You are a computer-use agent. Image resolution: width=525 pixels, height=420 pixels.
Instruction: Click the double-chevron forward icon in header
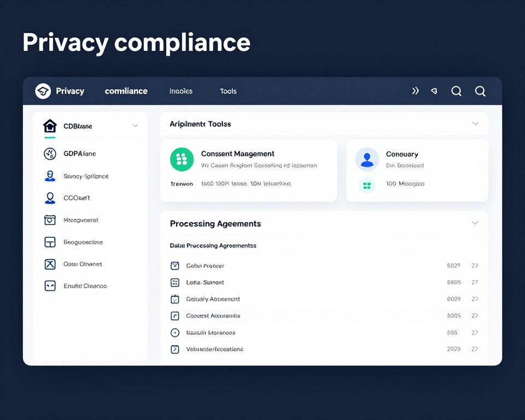(415, 91)
